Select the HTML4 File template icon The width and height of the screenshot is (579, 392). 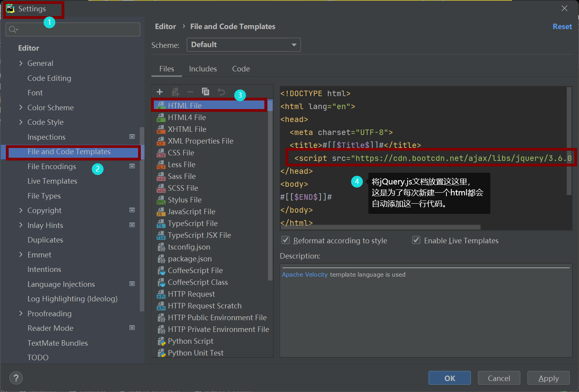pyautogui.click(x=161, y=118)
